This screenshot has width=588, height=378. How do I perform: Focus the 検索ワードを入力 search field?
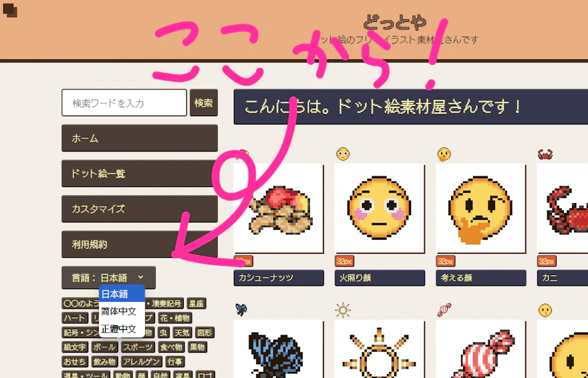[x=124, y=103]
